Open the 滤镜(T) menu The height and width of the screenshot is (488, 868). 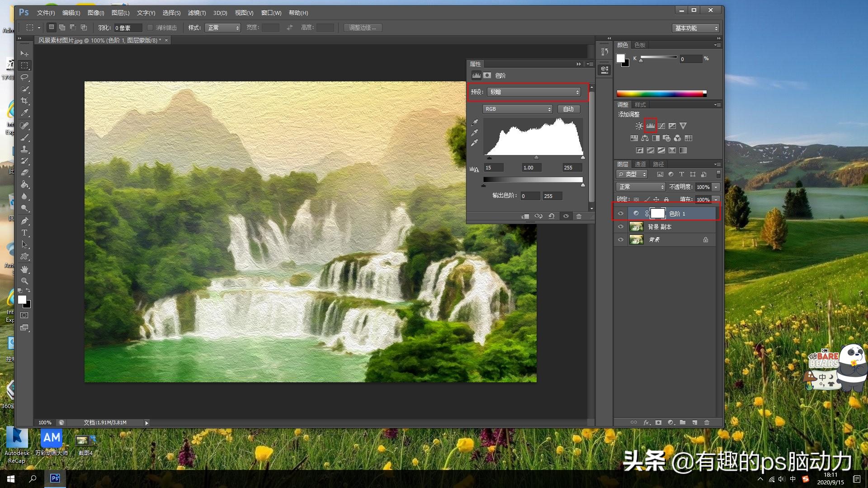(x=197, y=13)
